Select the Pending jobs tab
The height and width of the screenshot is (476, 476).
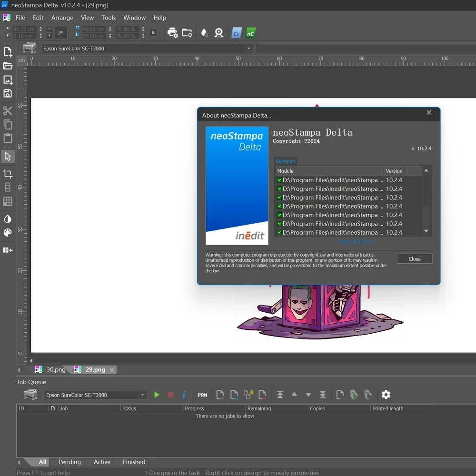pos(69,462)
